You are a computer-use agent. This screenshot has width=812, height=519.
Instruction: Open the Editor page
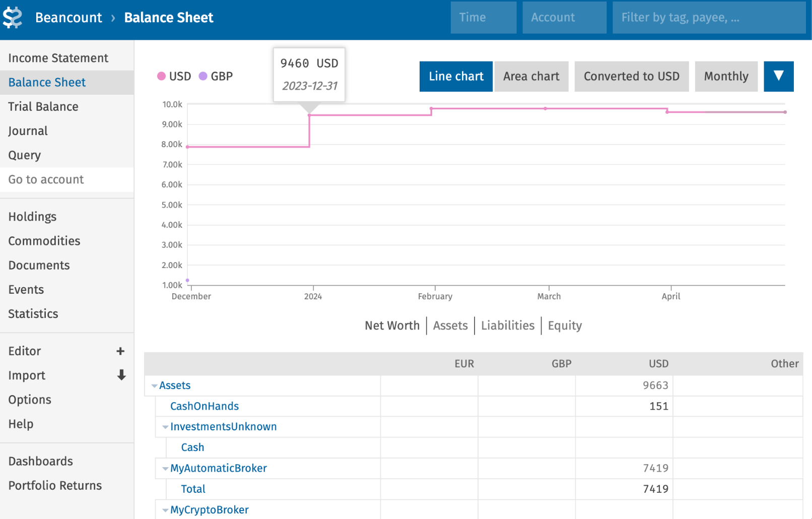(x=25, y=351)
